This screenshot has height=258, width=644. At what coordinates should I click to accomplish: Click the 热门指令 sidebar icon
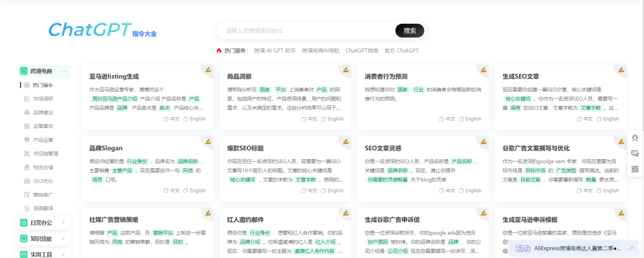click(x=27, y=85)
